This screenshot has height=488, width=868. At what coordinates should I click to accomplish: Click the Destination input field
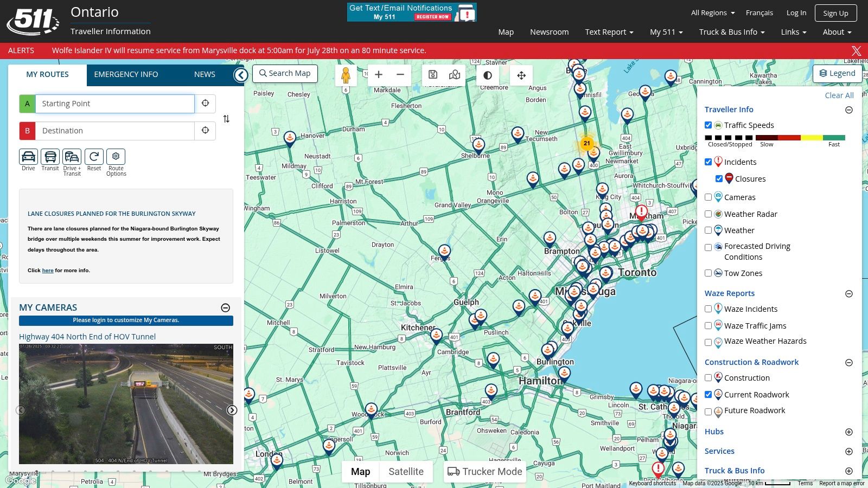click(114, 131)
